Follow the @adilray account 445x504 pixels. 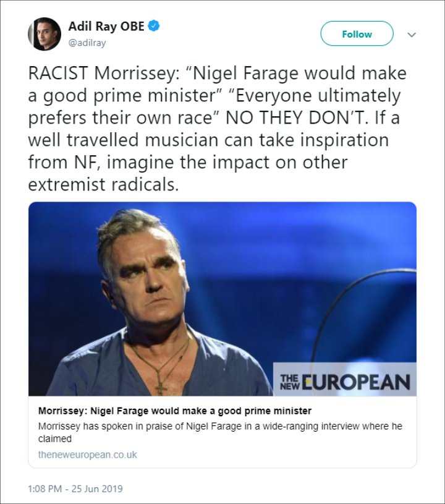[x=357, y=34]
